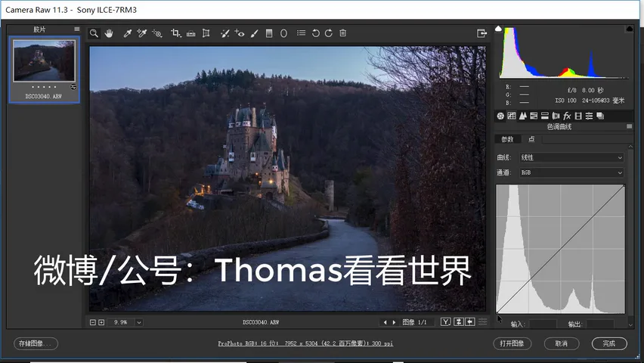The width and height of the screenshot is (644, 363).
Task: Toggle shadow clipping warning in histogram
Action: coord(498,29)
